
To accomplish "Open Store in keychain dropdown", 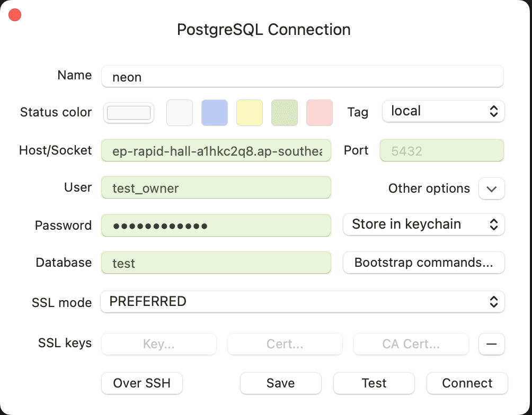I will tap(424, 224).
